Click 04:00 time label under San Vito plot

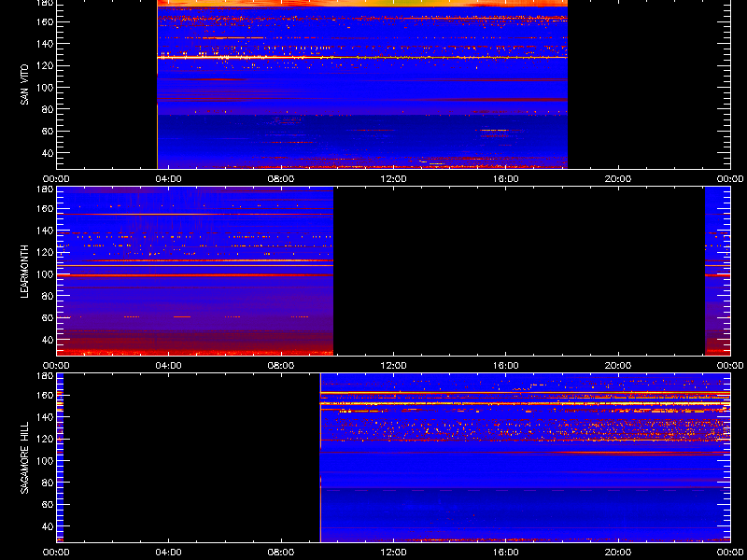click(169, 179)
